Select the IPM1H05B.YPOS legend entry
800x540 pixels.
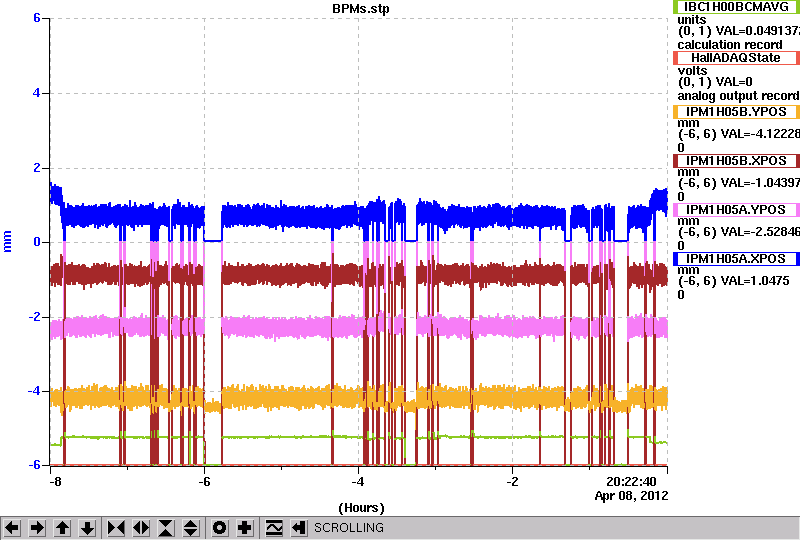click(x=736, y=112)
